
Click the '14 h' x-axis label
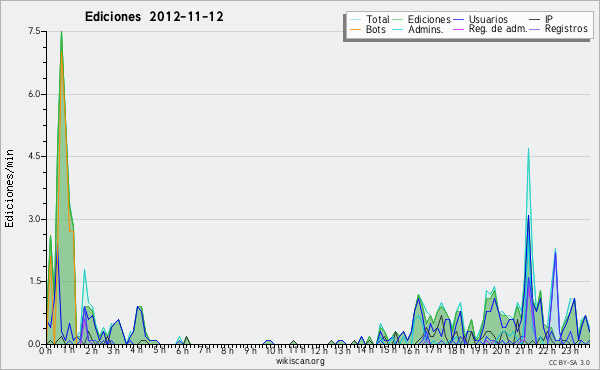365,350
